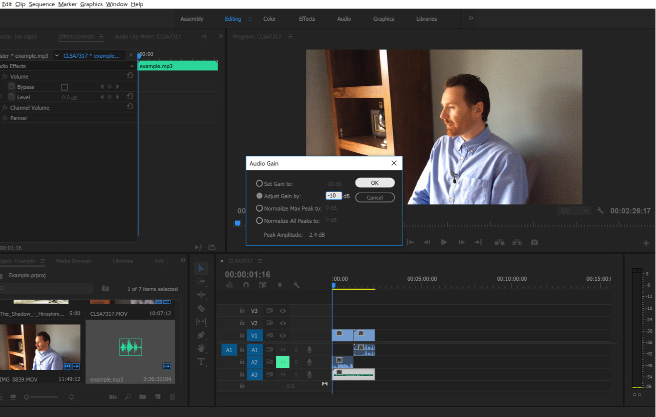Toggle V3 track output eye
656x417 pixels.
click(x=283, y=311)
